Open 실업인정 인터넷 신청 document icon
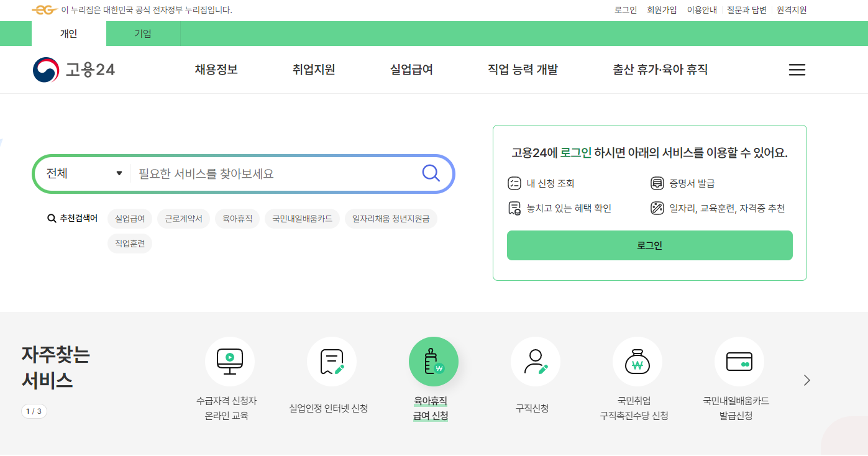The height and width of the screenshot is (456, 868). click(x=332, y=362)
